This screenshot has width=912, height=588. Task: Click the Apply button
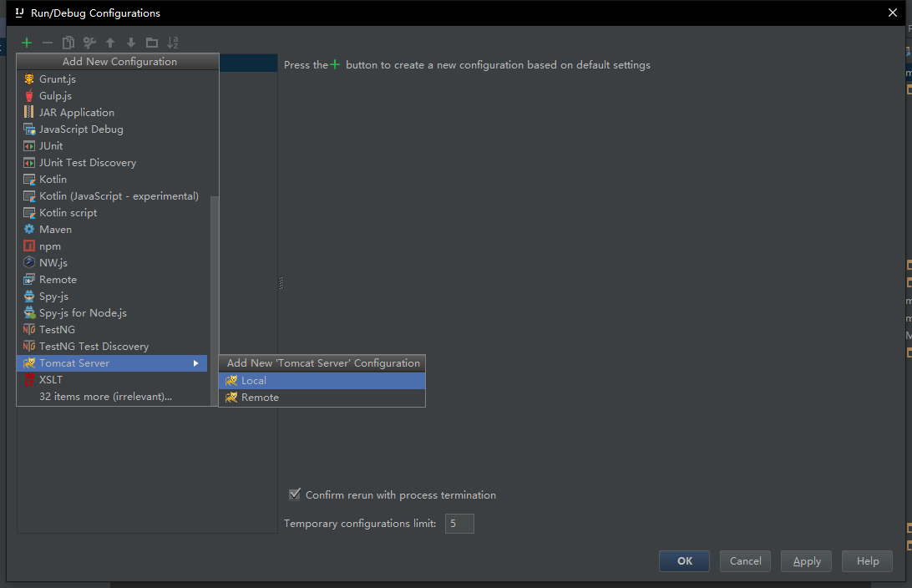tap(805, 560)
